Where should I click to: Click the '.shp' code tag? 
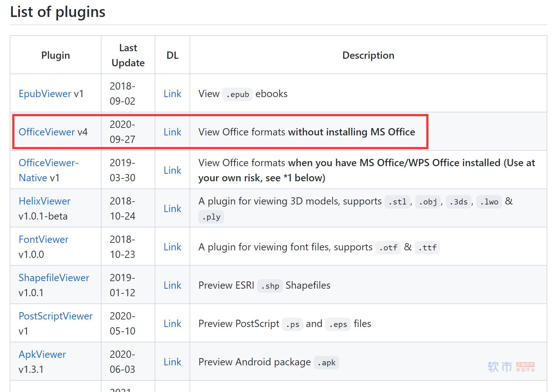pyautogui.click(x=270, y=286)
